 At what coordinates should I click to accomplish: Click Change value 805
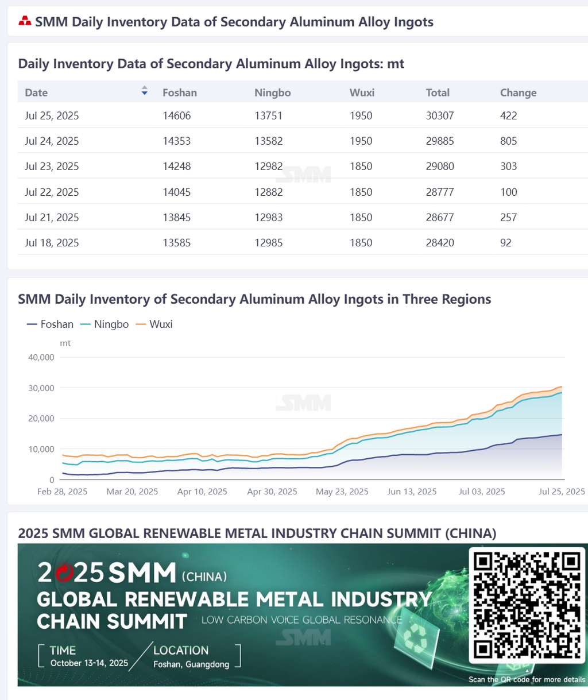point(509,141)
